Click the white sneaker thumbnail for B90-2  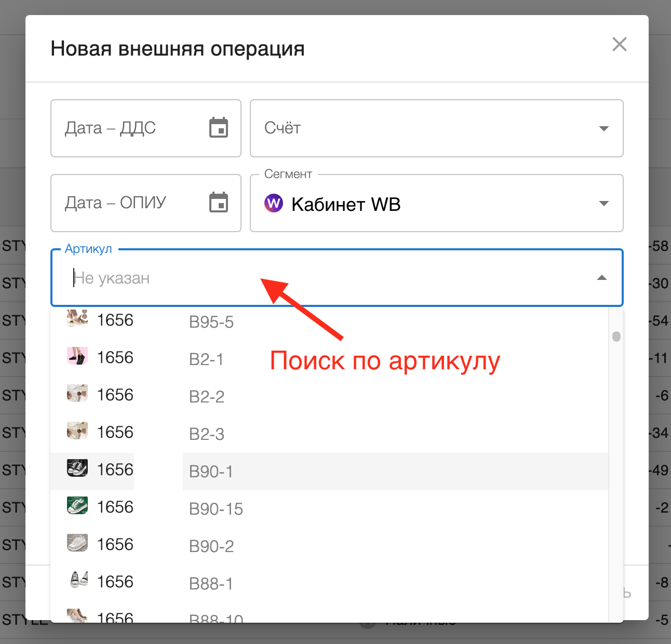pos(77,543)
